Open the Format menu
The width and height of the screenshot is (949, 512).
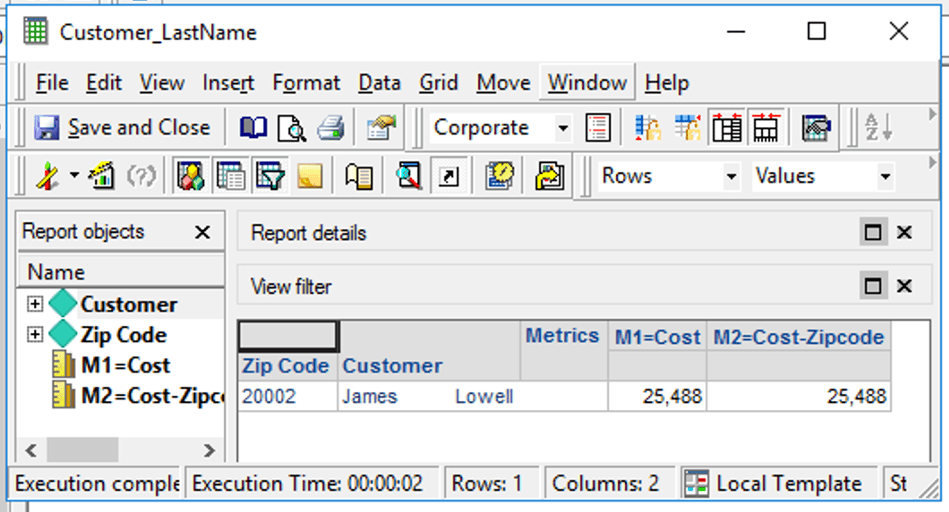[x=306, y=83]
